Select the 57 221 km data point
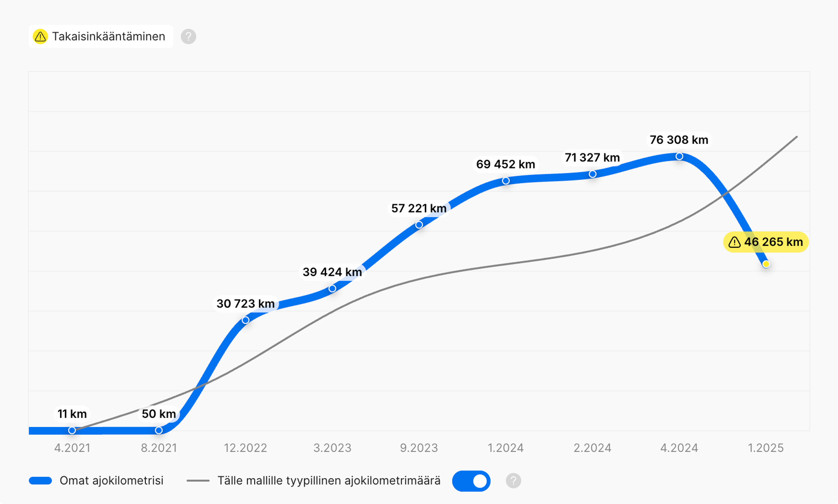The image size is (838, 504). [419, 225]
